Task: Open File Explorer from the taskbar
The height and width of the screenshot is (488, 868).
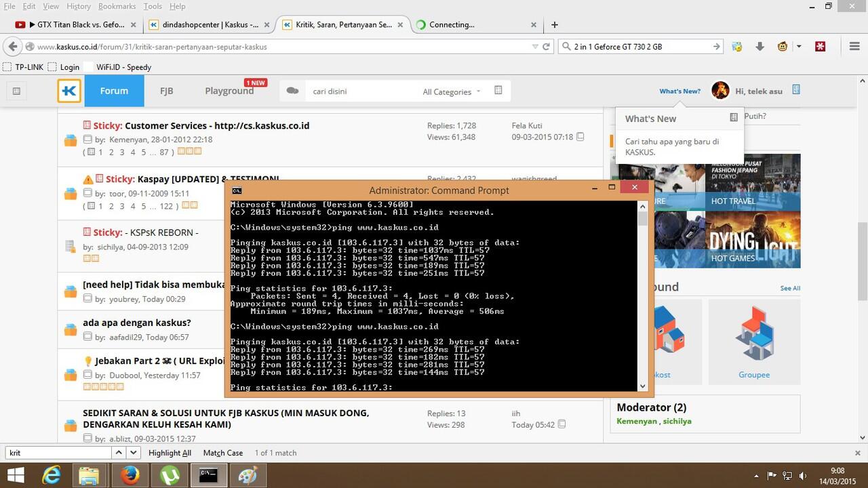Action: click(x=90, y=475)
